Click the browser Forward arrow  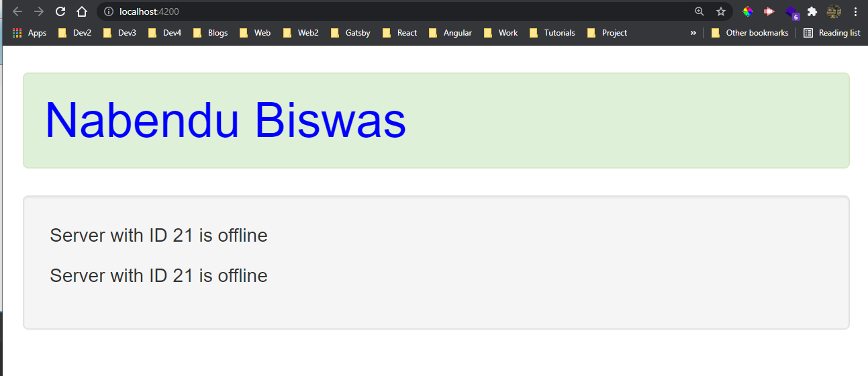click(x=39, y=11)
